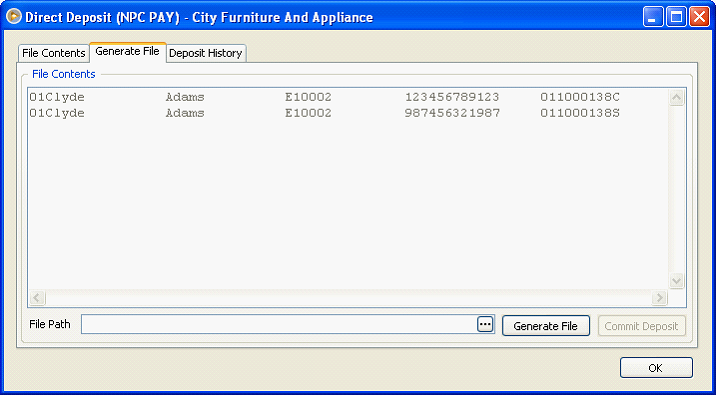The image size is (717, 396).
Task: Open the Deposit History tab
Action: (x=206, y=53)
